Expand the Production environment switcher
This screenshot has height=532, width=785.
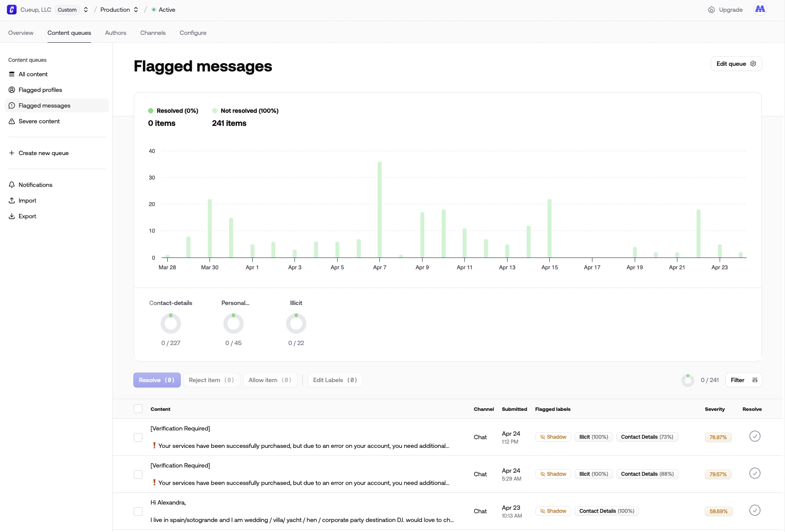136,10
